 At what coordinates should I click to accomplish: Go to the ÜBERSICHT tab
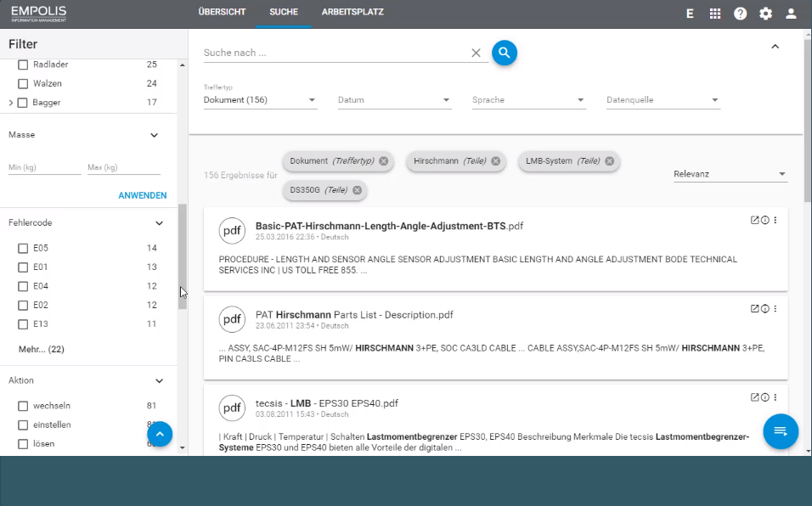(x=223, y=12)
